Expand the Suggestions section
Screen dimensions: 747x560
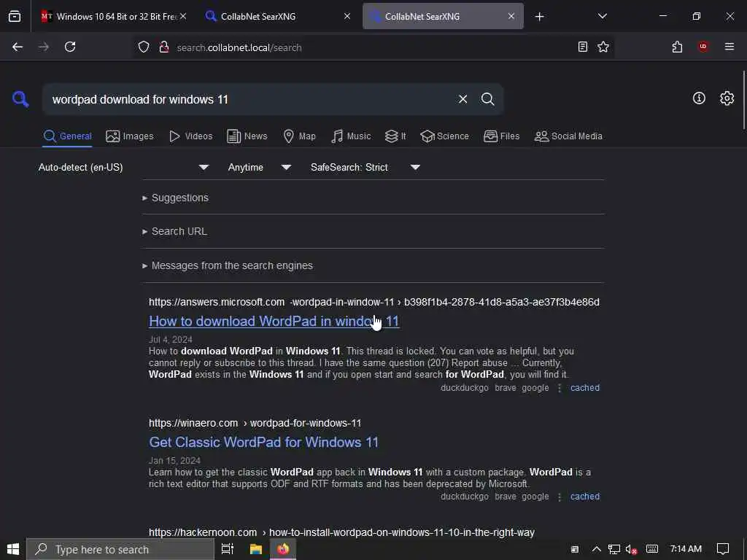tap(175, 198)
